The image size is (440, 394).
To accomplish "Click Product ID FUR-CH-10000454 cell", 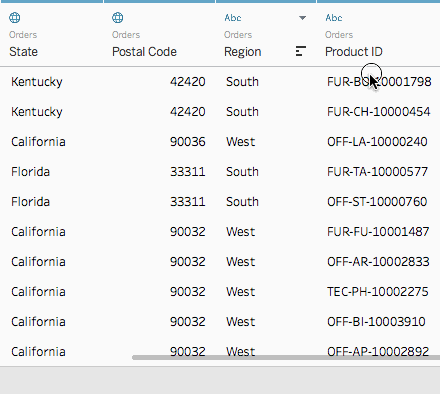I will [379, 112].
